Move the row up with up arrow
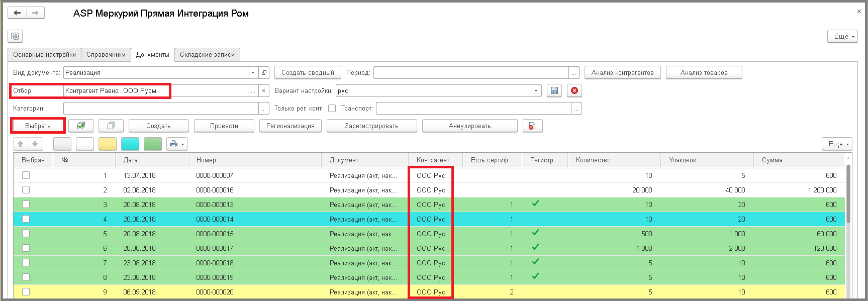 click(x=21, y=144)
